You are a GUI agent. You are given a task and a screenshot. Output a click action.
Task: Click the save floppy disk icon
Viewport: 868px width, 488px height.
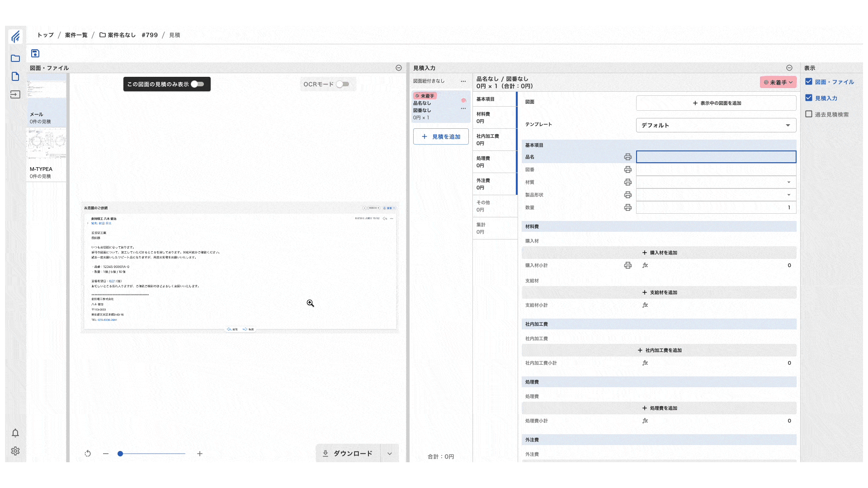tap(35, 53)
